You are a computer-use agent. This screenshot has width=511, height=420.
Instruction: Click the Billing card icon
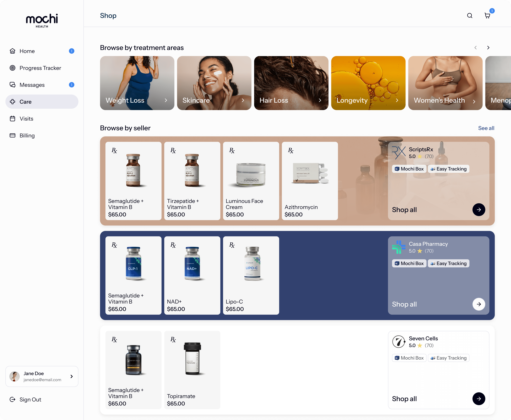(13, 135)
